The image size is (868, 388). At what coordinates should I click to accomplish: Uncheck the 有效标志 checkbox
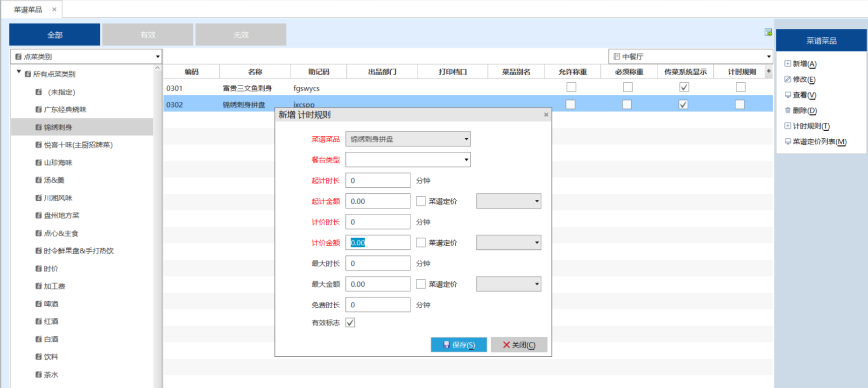coord(350,322)
